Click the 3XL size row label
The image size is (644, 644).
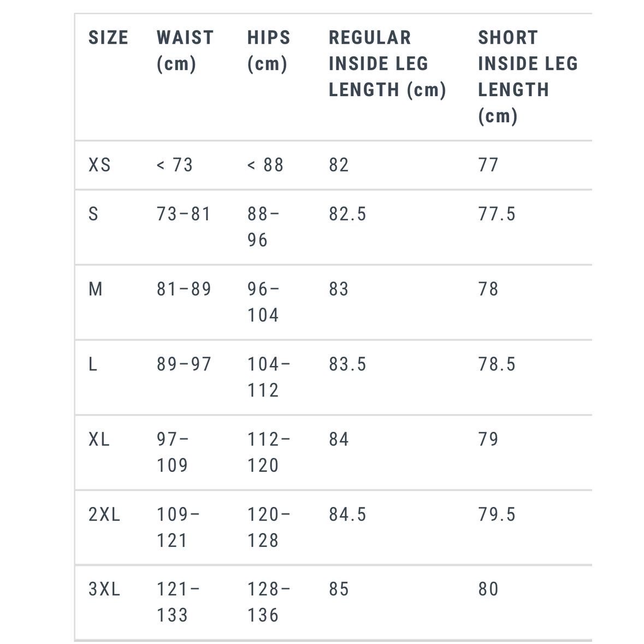pyautogui.click(x=104, y=589)
